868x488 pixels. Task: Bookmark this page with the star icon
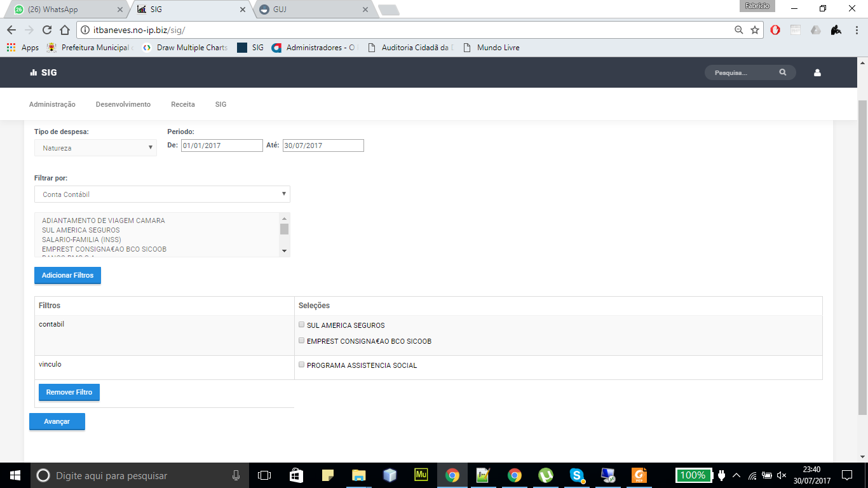point(755,30)
